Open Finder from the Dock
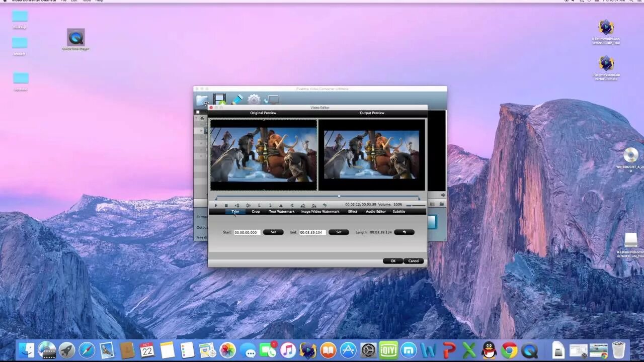644x362 pixels. click(x=27, y=350)
